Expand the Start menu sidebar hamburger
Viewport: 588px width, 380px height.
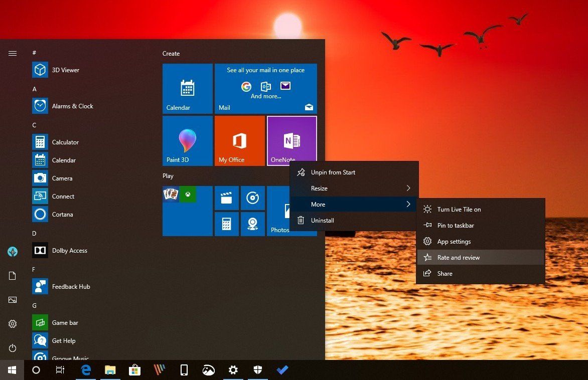(x=12, y=53)
